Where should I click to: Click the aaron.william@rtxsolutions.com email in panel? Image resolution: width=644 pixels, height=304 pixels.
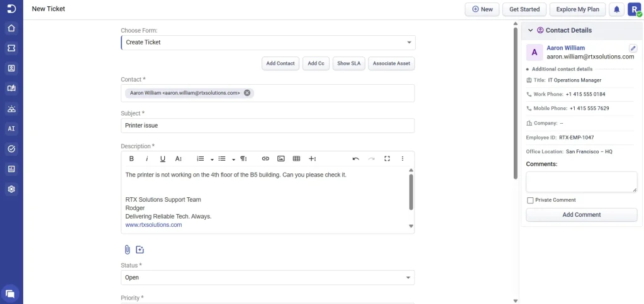(x=590, y=57)
